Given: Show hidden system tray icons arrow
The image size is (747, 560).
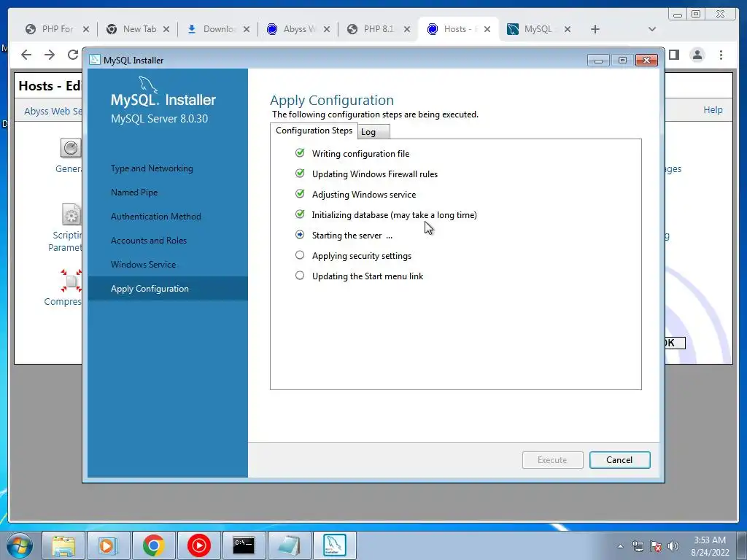Looking at the screenshot, I should point(620,546).
